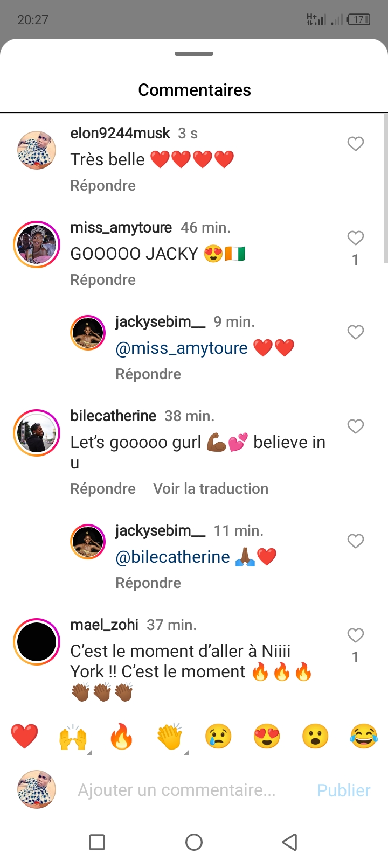The image size is (388, 868).
Task: Insert the heart-eyes emoji
Action: [267, 736]
